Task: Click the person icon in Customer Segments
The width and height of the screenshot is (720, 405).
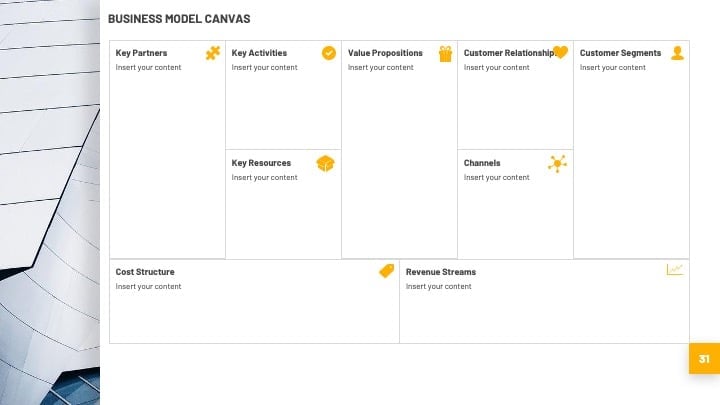Action: click(677, 53)
